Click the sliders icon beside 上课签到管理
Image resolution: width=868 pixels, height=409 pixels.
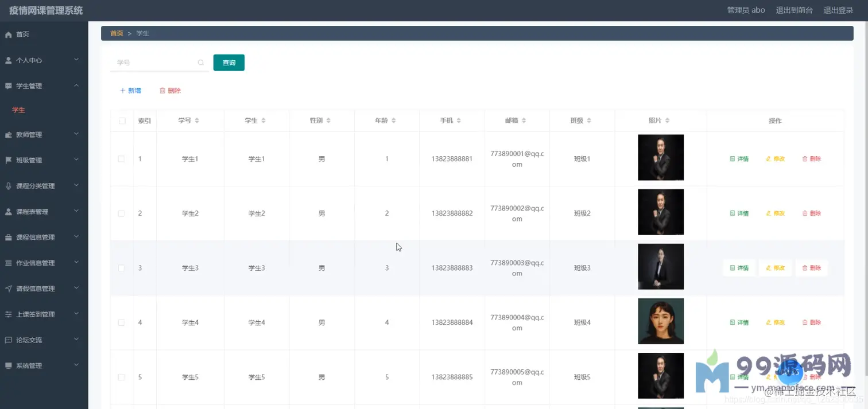[x=8, y=314]
